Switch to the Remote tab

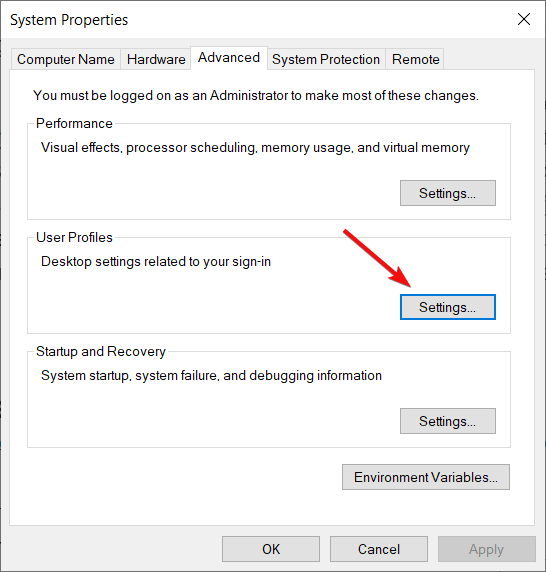point(415,59)
